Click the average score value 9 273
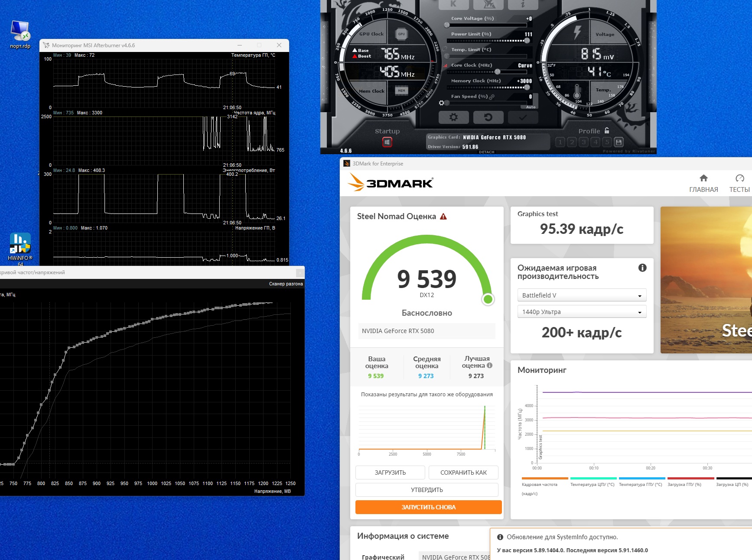The image size is (752, 560). (x=426, y=376)
